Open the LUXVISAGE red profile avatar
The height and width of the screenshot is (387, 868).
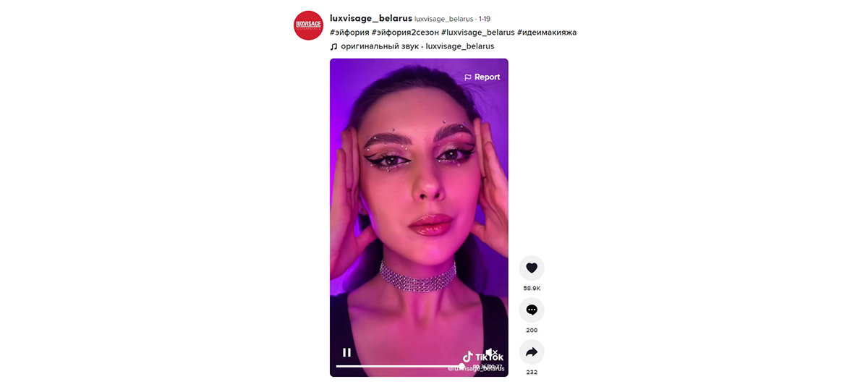308,25
